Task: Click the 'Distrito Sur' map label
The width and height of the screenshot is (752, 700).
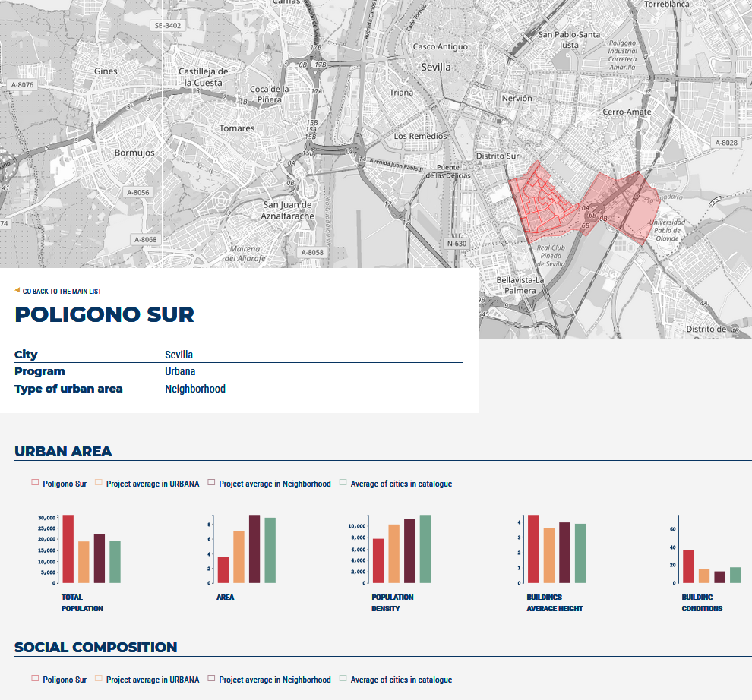Action: [498, 156]
